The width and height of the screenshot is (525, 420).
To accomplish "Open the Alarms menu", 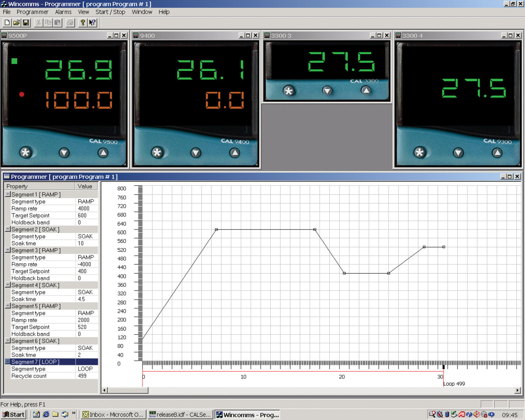I will [63, 12].
